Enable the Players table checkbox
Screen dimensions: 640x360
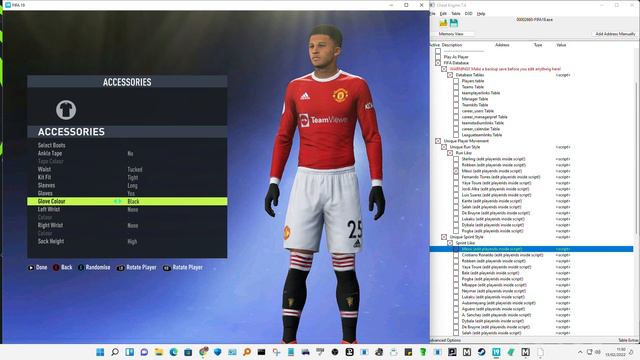coord(456,81)
